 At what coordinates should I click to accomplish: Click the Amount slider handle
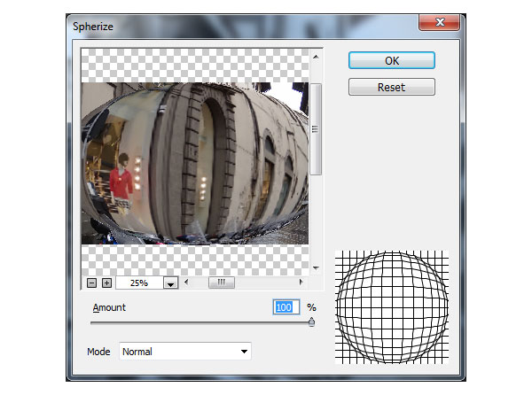[311, 322]
